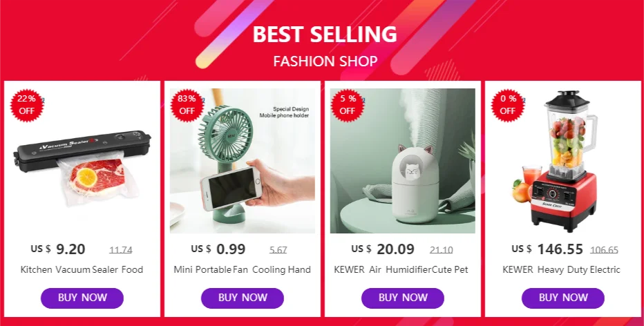Buy now the KEWER Heavy Duty Electric blender

coord(563,298)
